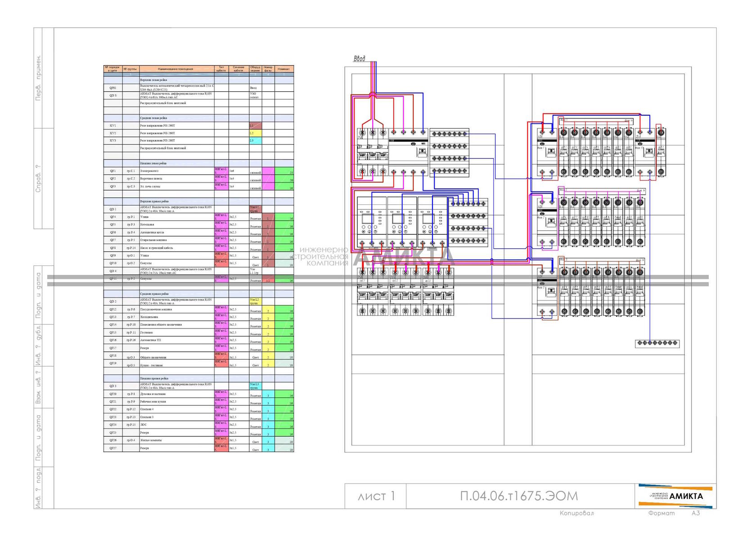
Task: Click the QD 3 row label in the table
Action: click(113, 386)
